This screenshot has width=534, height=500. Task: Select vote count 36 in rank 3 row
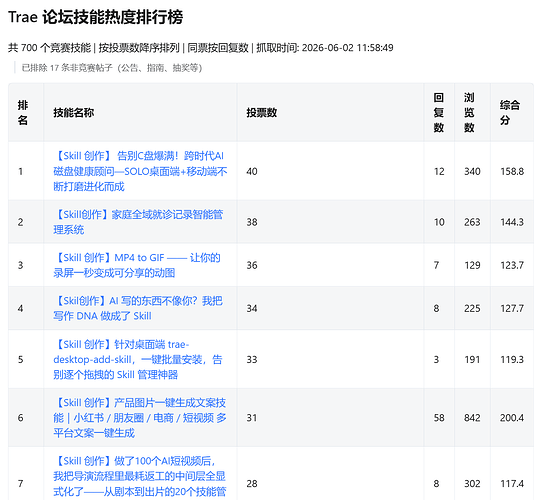tap(252, 265)
